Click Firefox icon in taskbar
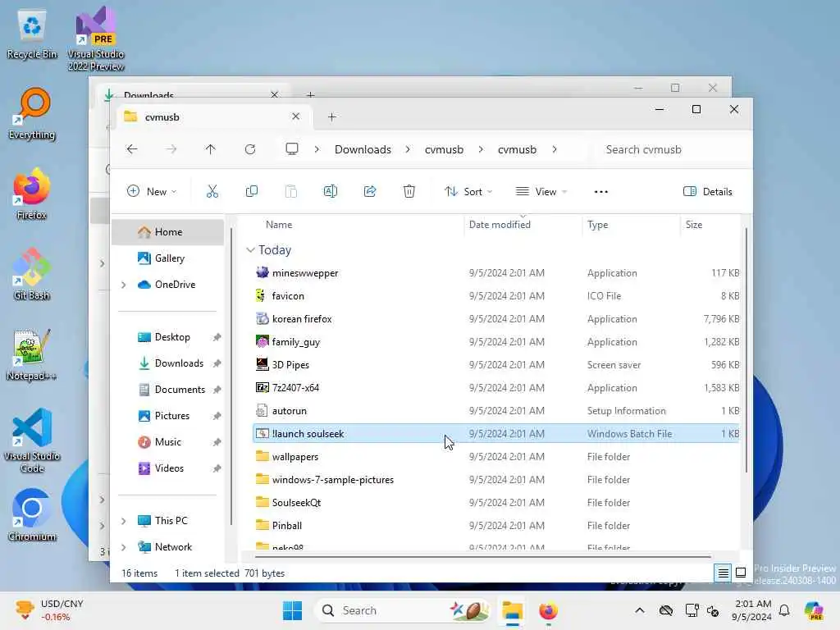840x630 pixels. coord(548,610)
